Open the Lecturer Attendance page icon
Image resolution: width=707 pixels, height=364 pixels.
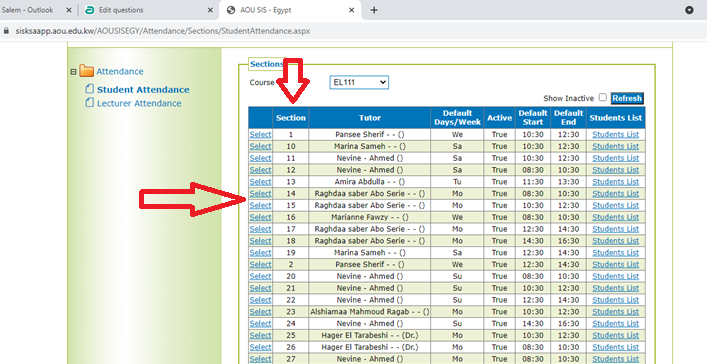tap(89, 102)
